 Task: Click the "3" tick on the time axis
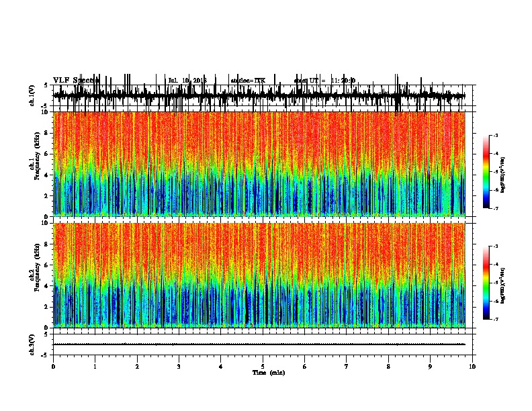[179, 367]
